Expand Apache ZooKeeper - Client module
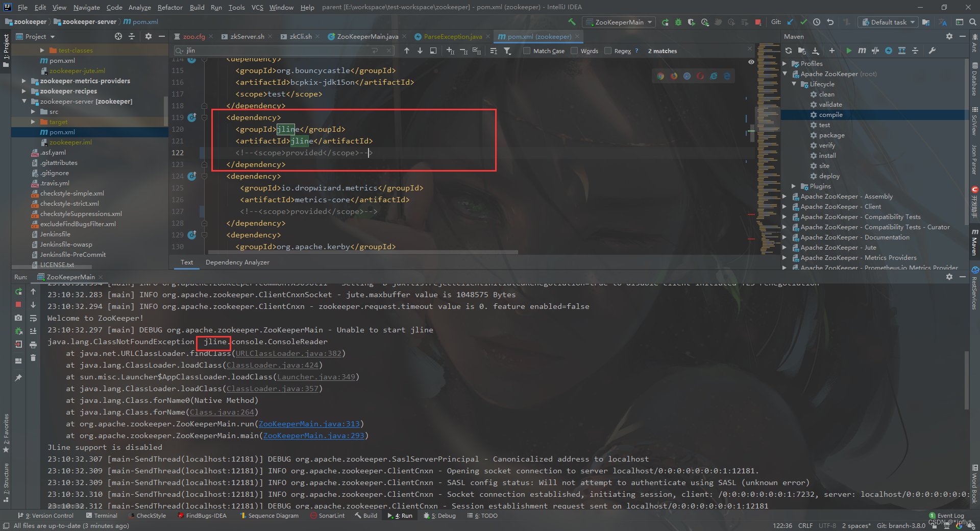The image size is (980, 531). coord(785,206)
